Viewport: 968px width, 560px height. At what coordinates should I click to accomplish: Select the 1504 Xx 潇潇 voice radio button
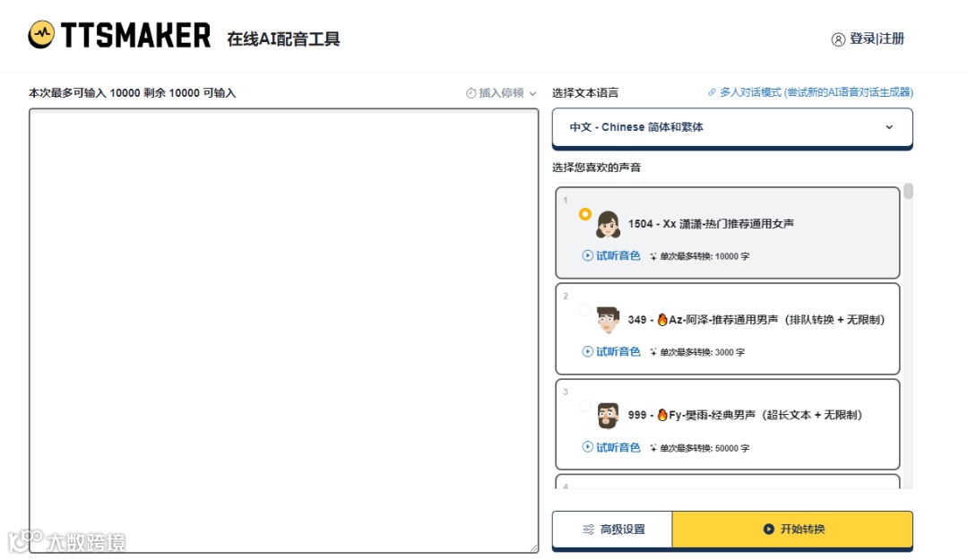coord(585,214)
